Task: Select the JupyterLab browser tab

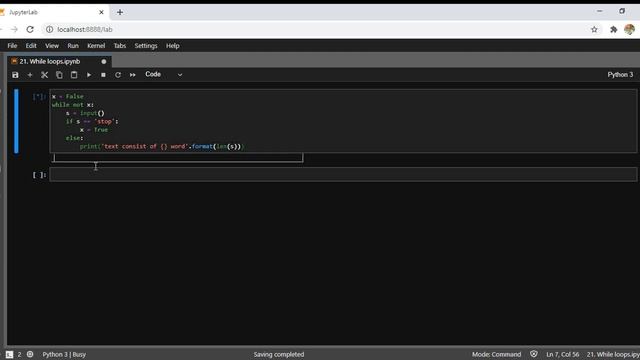Action: (x=53, y=12)
